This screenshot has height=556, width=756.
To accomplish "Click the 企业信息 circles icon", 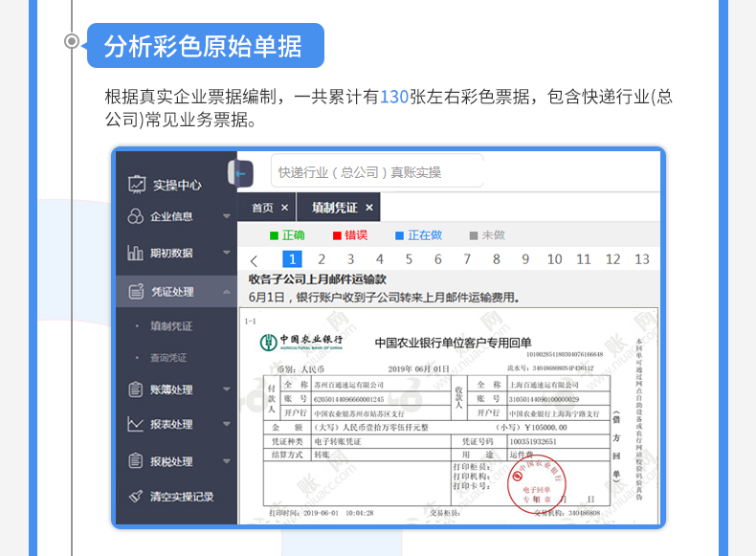I will [x=135, y=216].
